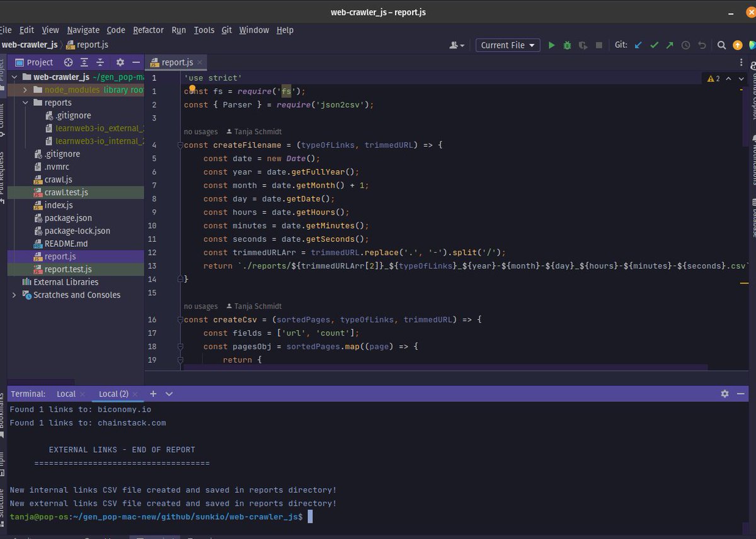Screen dimensions: 756x539
Task: Add a new terminal session
Action: (153, 394)
